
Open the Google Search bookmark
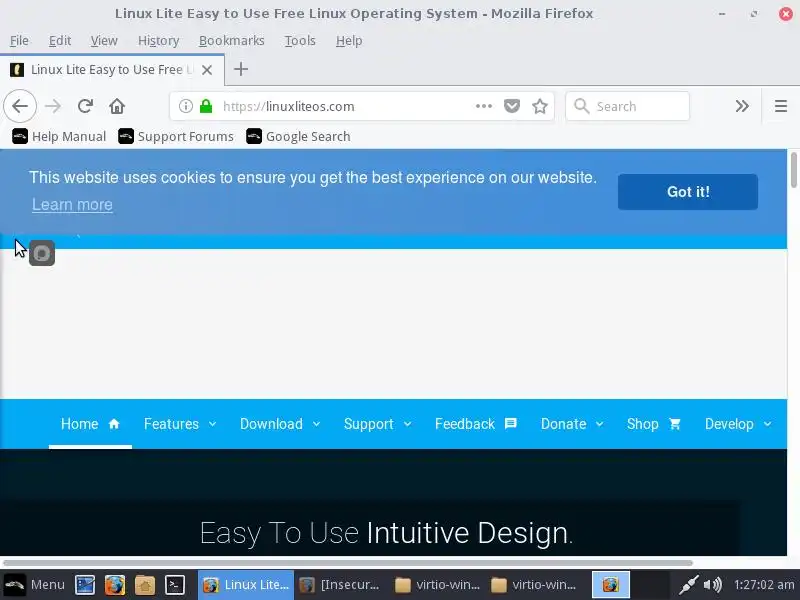point(298,136)
